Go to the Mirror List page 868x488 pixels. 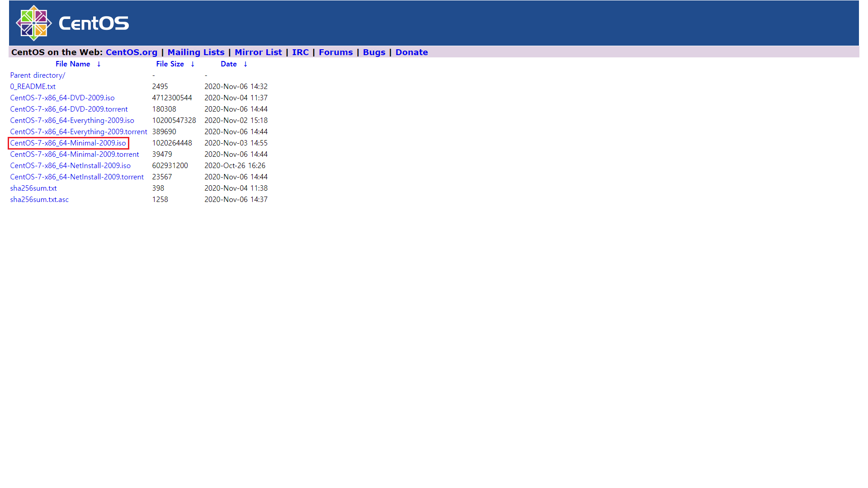[258, 52]
